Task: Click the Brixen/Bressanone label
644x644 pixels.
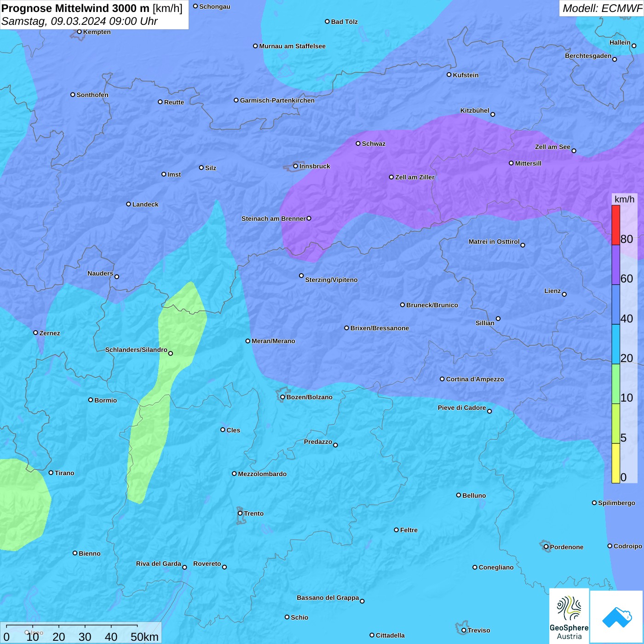Action: pyautogui.click(x=379, y=328)
